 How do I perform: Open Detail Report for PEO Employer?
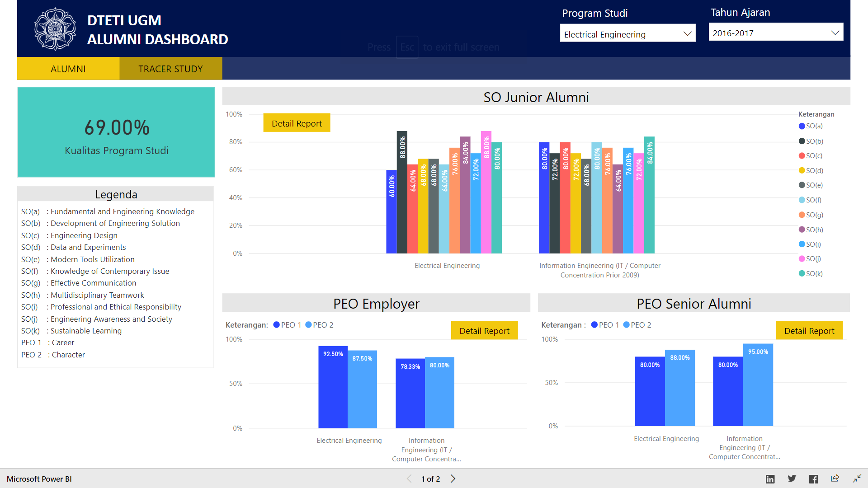pyautogui.click(x=484, y=330)
